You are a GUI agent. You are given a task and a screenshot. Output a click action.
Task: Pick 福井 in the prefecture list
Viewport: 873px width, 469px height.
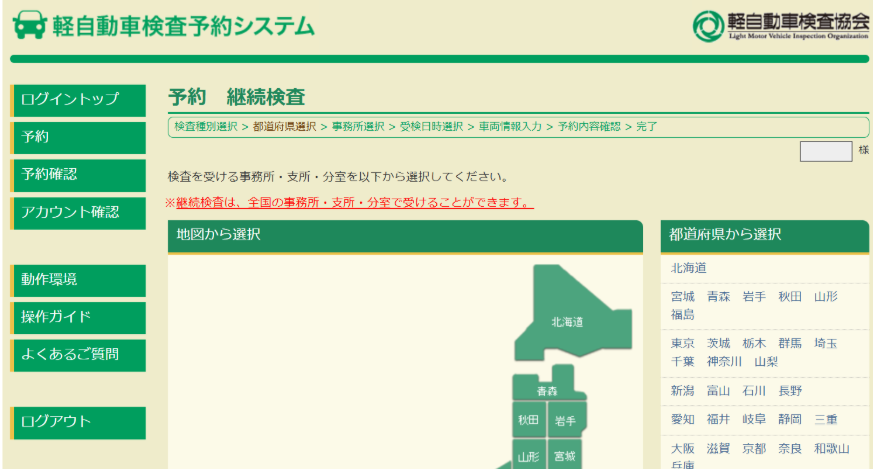(718, 419)
